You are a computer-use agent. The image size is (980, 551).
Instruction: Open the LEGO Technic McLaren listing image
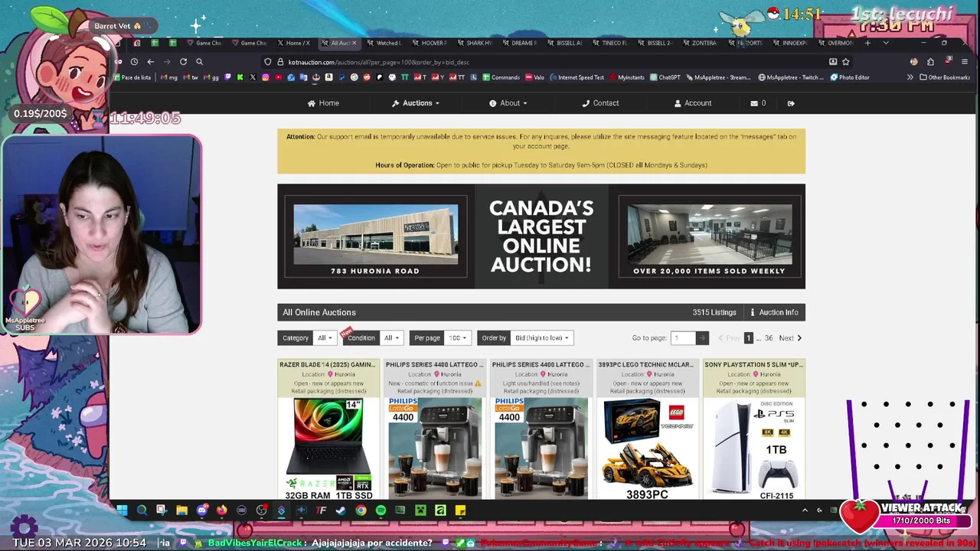(x=647, y=448)
